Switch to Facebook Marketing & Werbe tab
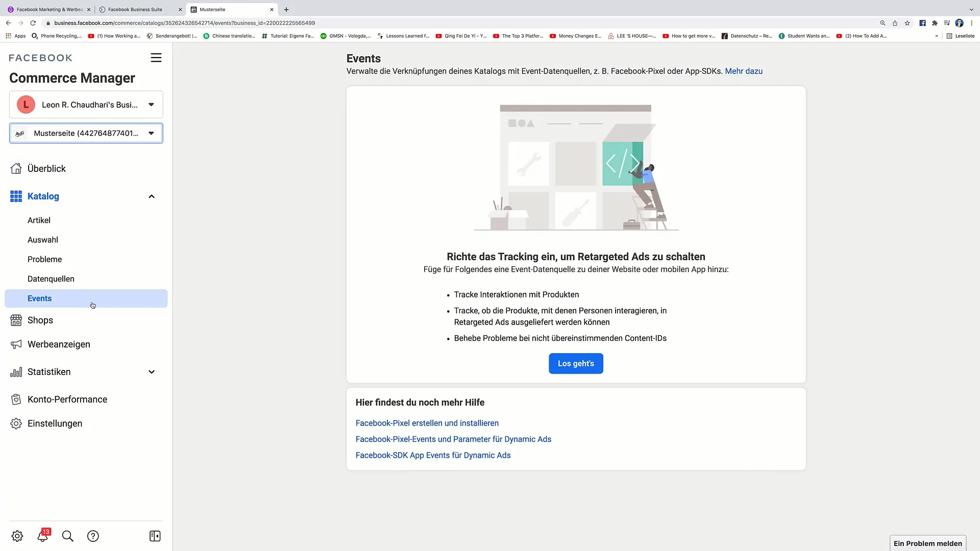The height and width of the screenshot is (551, 980). pos(48,9)
